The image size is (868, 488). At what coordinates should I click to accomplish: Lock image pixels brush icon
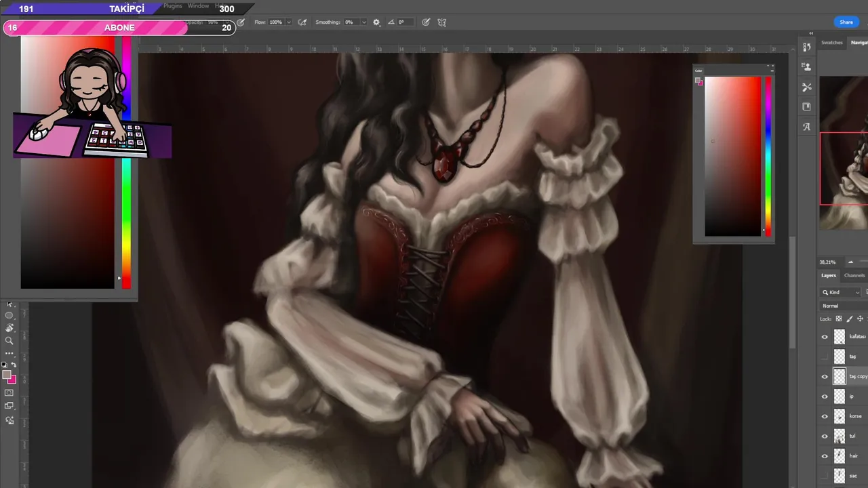click(850, 319)
